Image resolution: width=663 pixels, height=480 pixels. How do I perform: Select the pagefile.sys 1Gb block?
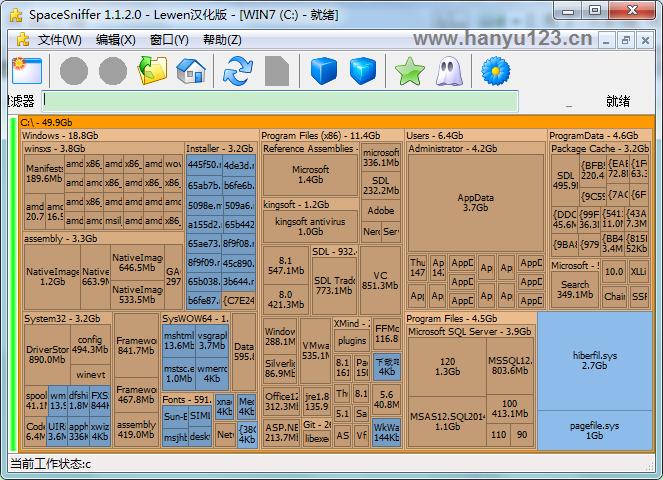pos(595,430)
